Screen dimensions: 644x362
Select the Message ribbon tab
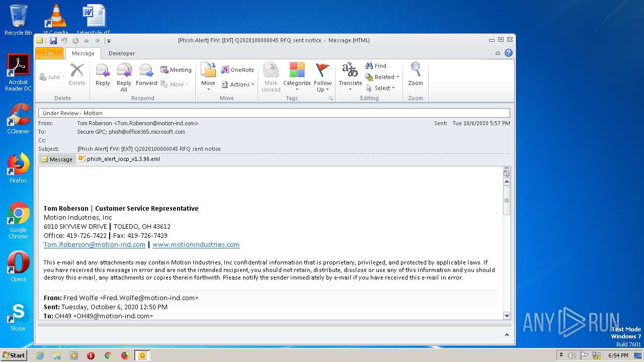(x=83, y=53)
